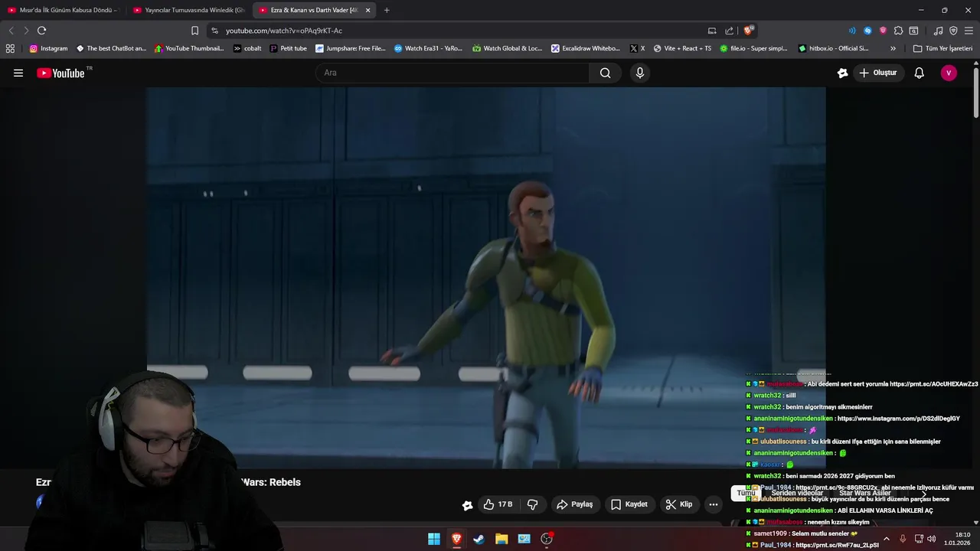Screen dimensions: 980x551
Task: Select the Tümü filter chip
Action: 746,494
